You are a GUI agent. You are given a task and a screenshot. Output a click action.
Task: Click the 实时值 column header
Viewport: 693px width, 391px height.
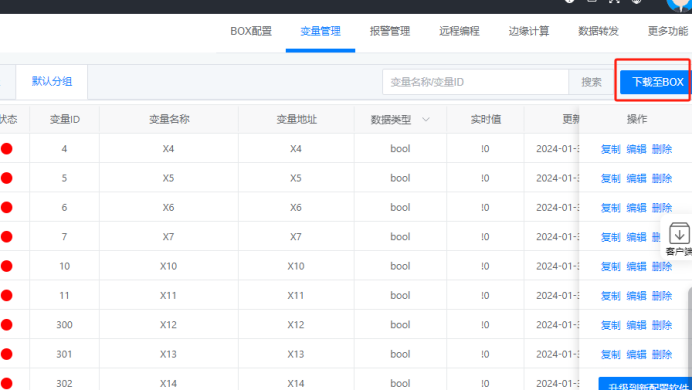coord(485,119)
